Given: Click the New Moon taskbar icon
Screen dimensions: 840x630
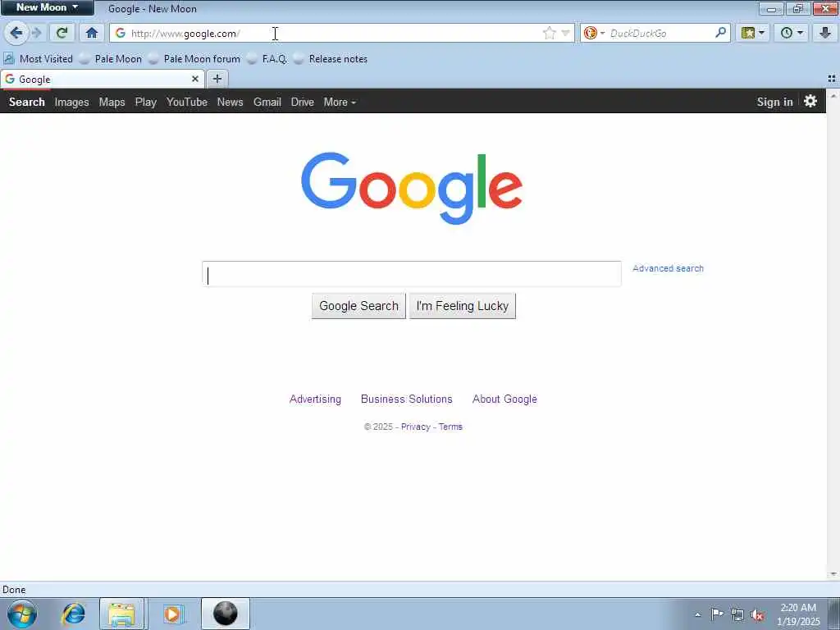Looking at the screenshot, I should 226,614.
